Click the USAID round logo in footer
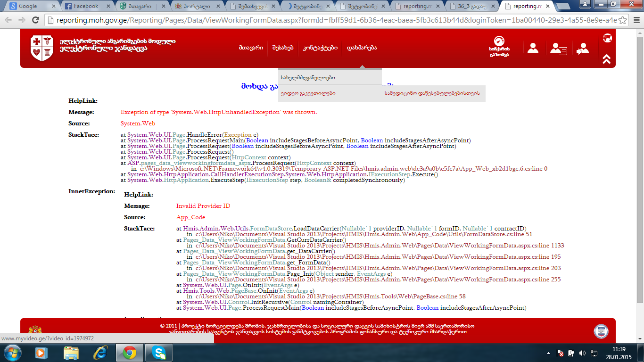The height and width of the screenshot is (362, 644). 601,331
